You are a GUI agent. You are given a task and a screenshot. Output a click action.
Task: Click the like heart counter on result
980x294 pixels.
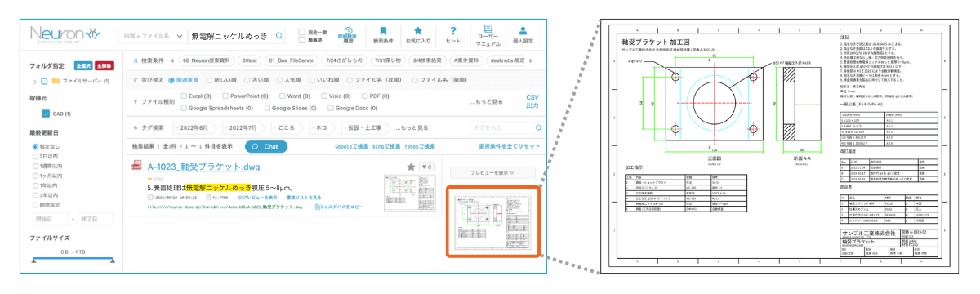(x=426, y=167)
